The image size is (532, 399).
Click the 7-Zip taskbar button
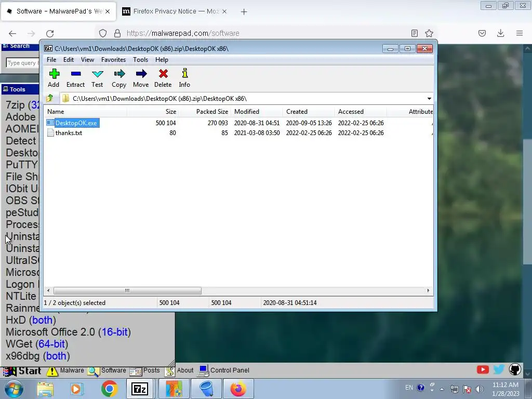140,389
